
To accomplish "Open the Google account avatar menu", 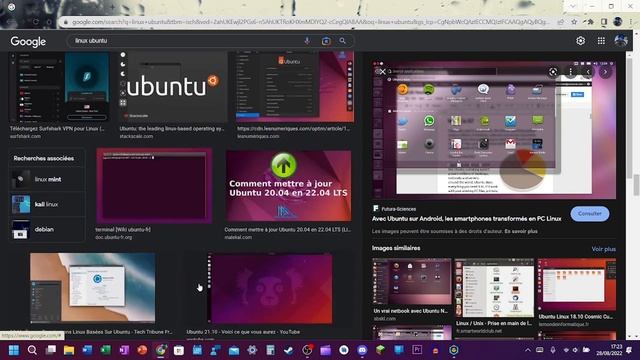I will [621, 41].
